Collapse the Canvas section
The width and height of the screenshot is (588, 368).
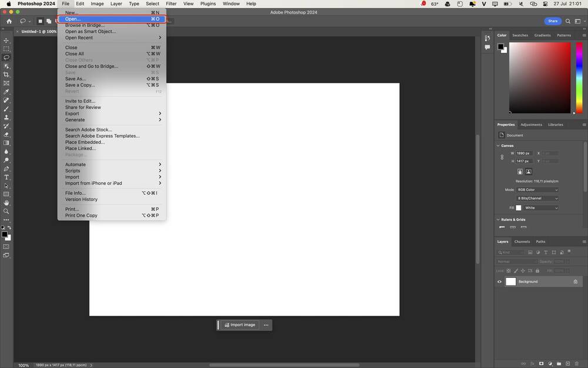(x=499, y=145)
